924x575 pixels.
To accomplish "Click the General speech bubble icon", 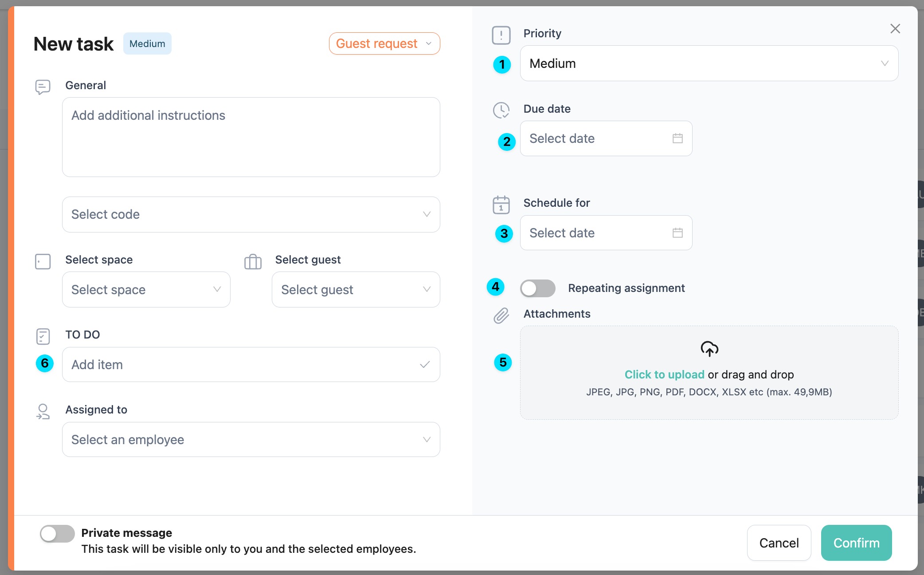I will 43,87.
